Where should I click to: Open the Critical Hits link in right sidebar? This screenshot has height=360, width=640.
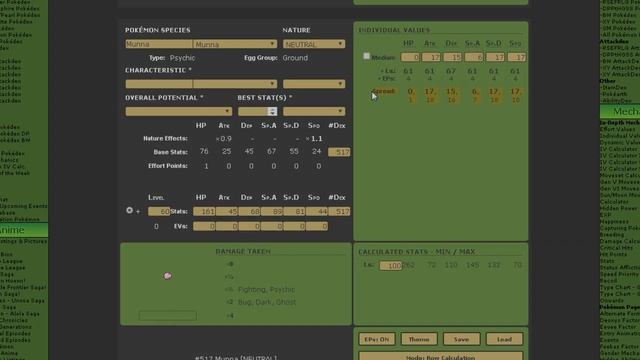point(616,248)
